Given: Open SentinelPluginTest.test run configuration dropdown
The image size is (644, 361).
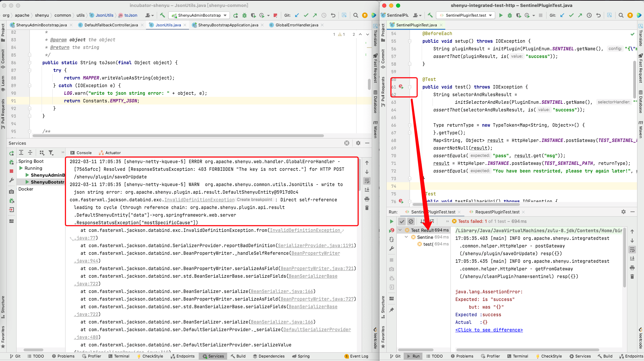Looking at the screenshot, I should [x=466, y=15].
